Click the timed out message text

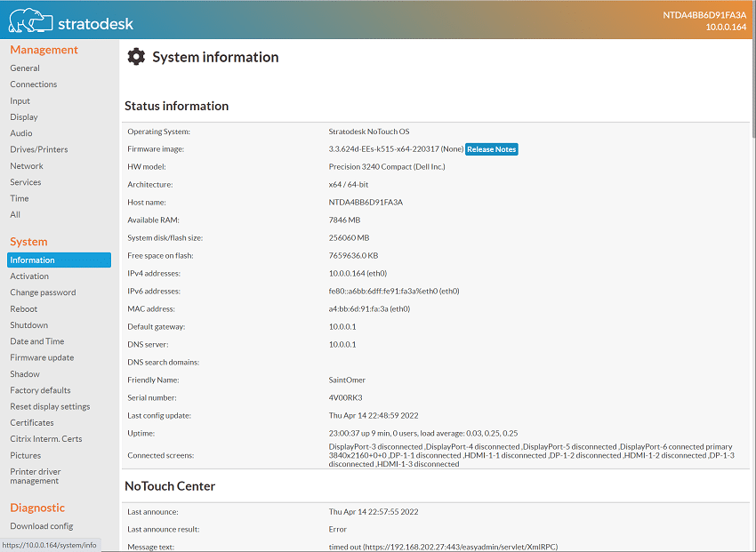click(x=443, y=548)
